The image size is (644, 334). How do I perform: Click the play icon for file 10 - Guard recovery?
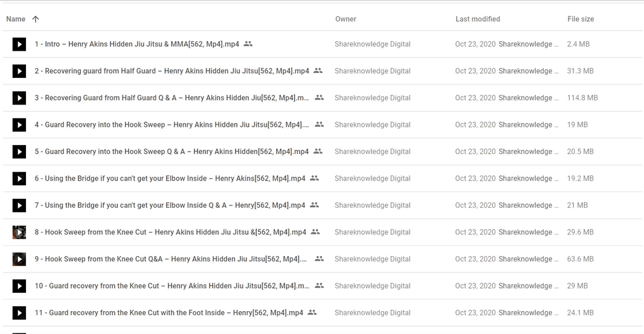[19, 286]
